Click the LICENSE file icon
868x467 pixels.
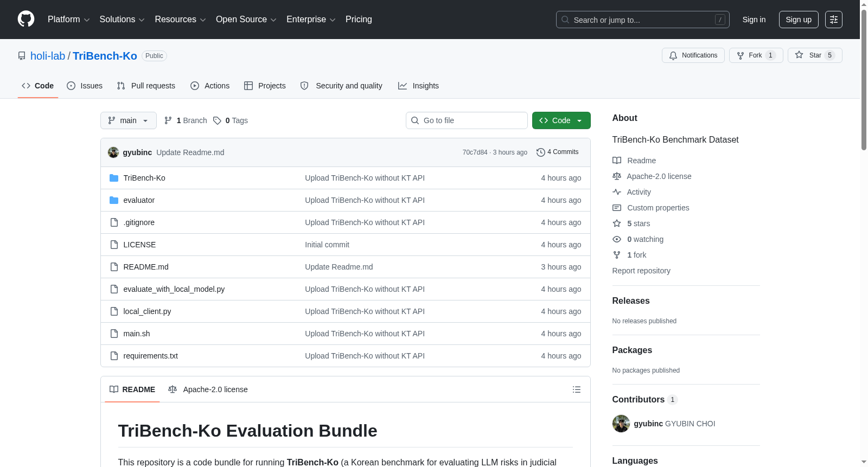(114, 245)
